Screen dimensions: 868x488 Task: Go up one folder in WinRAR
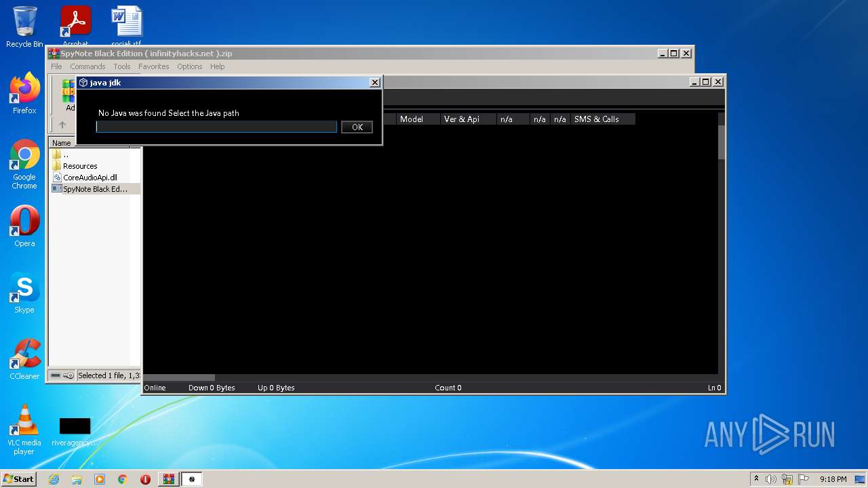(x=62, y=125)
